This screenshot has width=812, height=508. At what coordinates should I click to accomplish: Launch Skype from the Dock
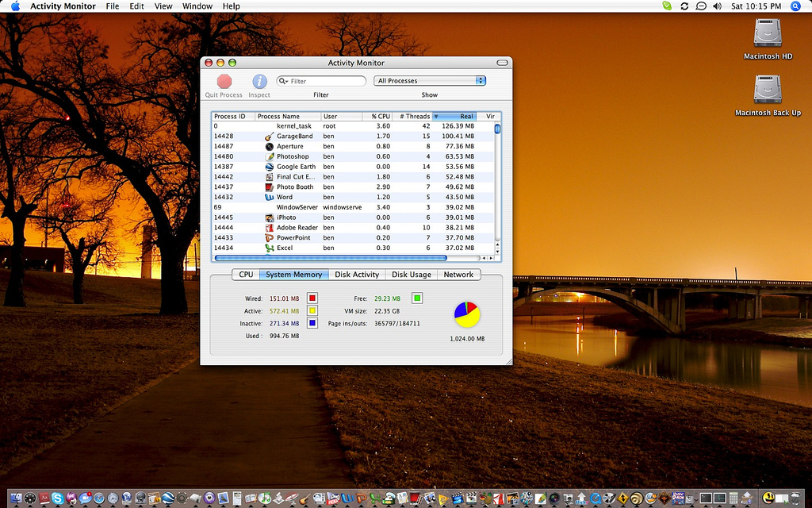coord(57,498)
